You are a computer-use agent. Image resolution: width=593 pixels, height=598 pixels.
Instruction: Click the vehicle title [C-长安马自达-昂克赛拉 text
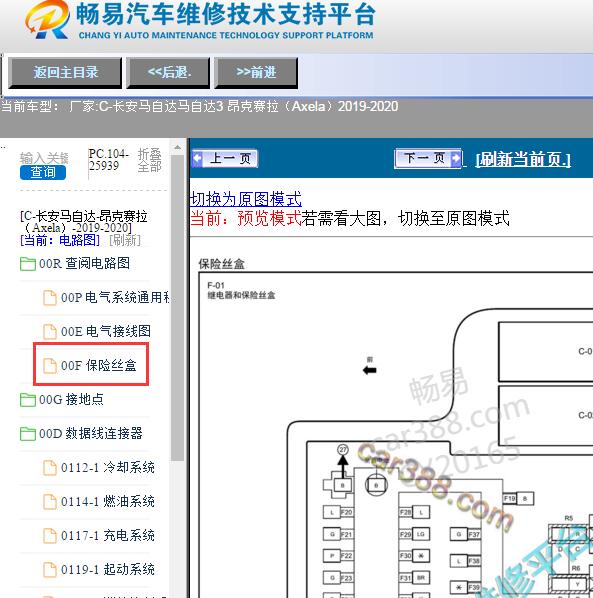(x=84, y=222)
